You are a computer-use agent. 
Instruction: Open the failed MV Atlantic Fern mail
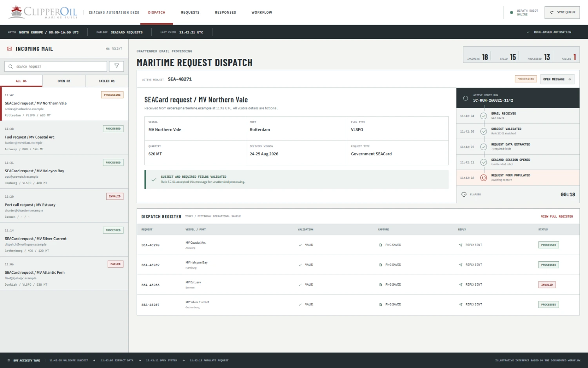click(x=64, y=273)
